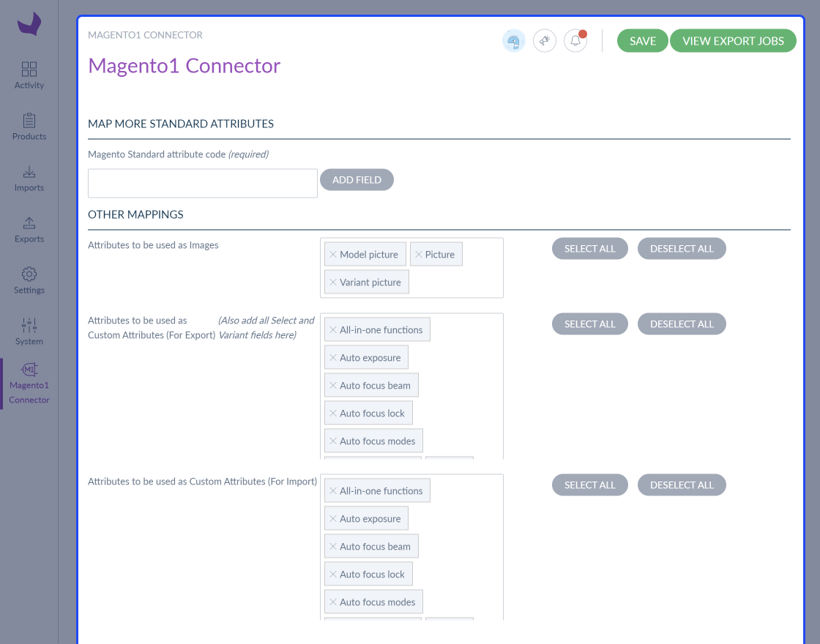Select Magento1 Connector sidebar item
Screen dimensions: 820x644
(29, 383)
